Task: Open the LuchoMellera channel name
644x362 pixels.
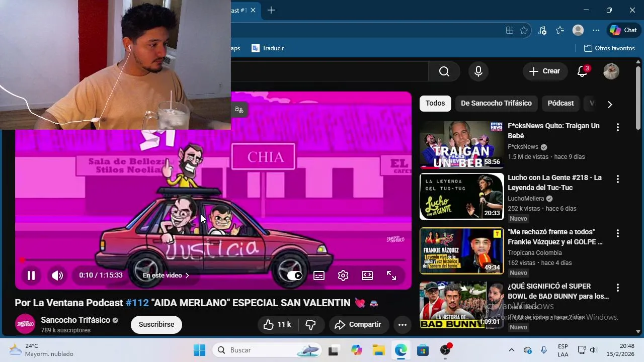Action: (526, 199)
